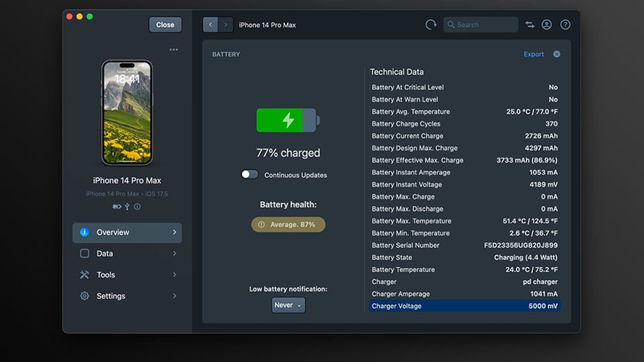Select the Settings sidebar item
Image resolution: width=644 pixels, height=362 pixels.
(127, 296)
